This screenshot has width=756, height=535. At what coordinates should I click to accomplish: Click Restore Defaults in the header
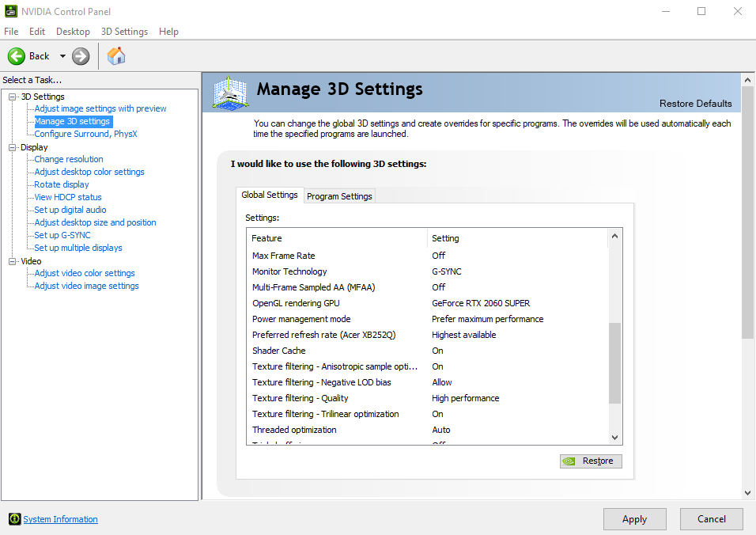[x=695, y=103]
